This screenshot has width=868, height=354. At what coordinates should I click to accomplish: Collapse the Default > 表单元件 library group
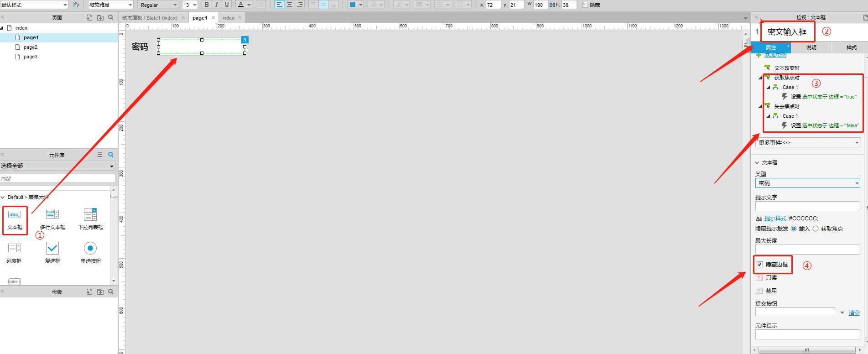pyautogui.click(x=3, y=197)
